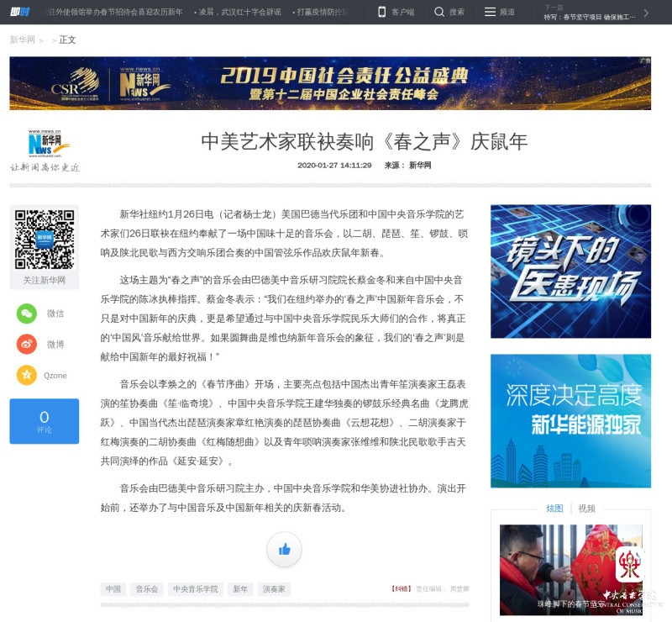Select the 炫图 tab
The height and width of the screenshot is (622, 672).
[x=554, y=509]
